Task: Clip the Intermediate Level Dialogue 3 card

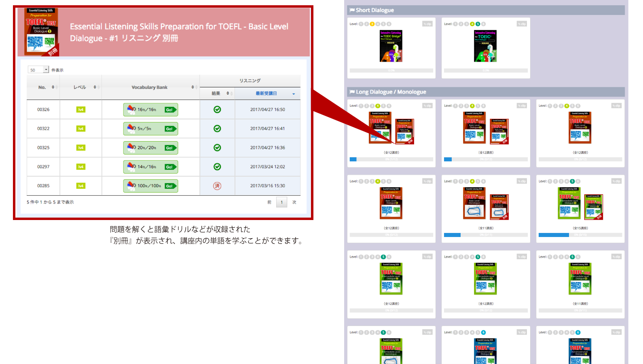Action: pyautogui.click(x=522, y=257)
